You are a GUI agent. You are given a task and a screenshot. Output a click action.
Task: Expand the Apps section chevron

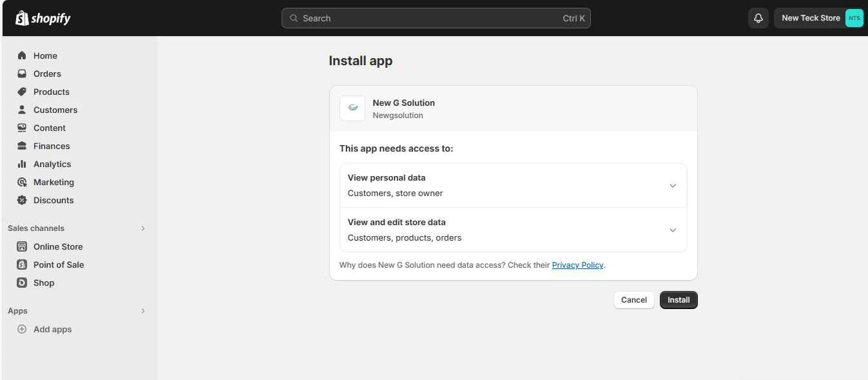pyautogui.click(x=143, y=311)
